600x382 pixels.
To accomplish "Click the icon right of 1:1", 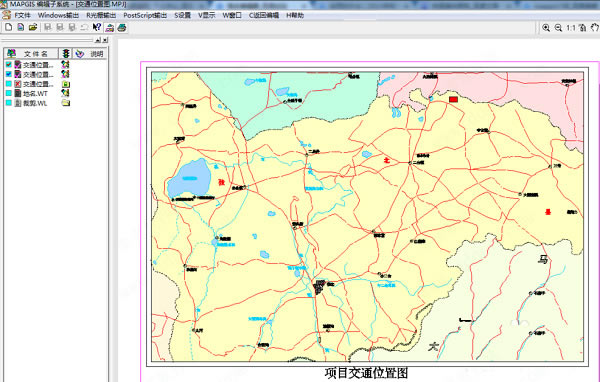I will pos(582,28).
